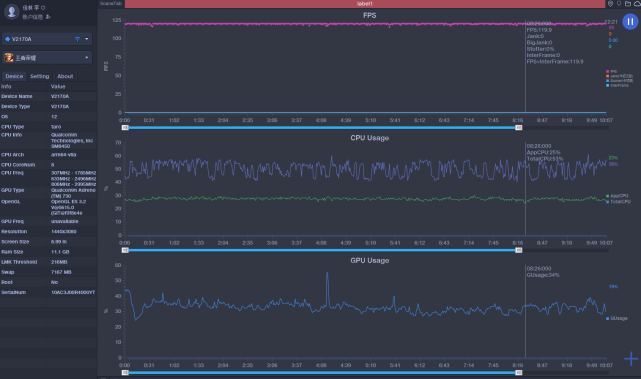Select the Root row
The width and height of the screenshot is (641, 379).
48,282
